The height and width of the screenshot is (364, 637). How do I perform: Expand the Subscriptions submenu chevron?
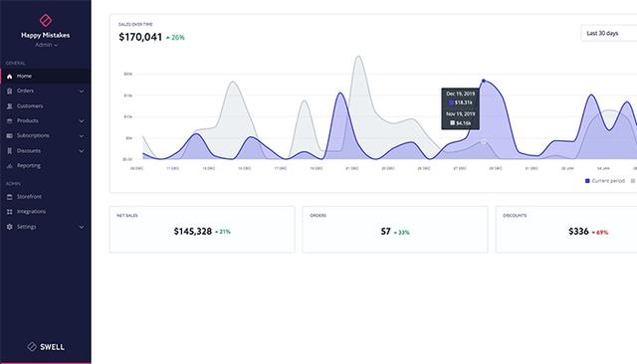click(x=82, y=136)
